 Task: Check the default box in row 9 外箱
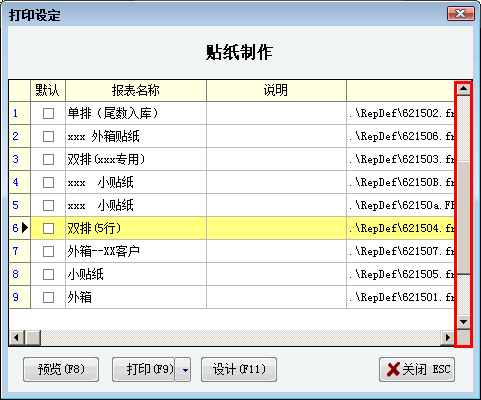pos(48,297)
